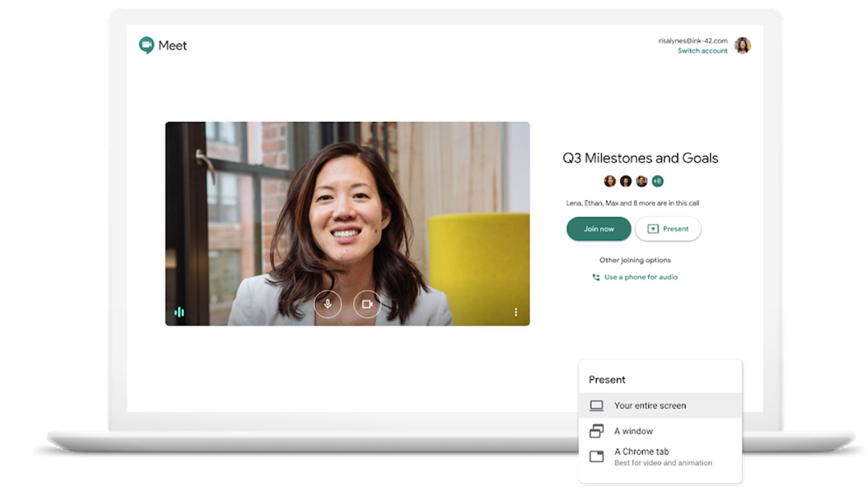This screenshot has height=488, width=868.
Task: Open the three-dot options menu on the preview
Action: 515,311
